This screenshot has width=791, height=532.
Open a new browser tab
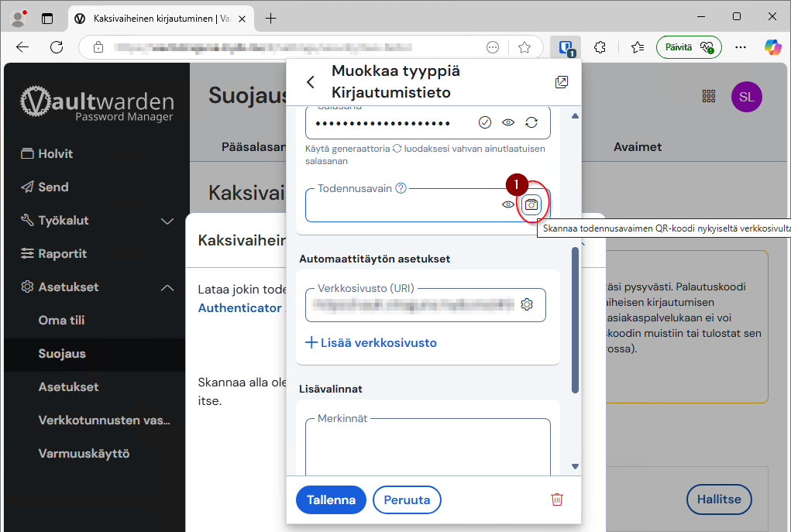[x=271, y=19]
